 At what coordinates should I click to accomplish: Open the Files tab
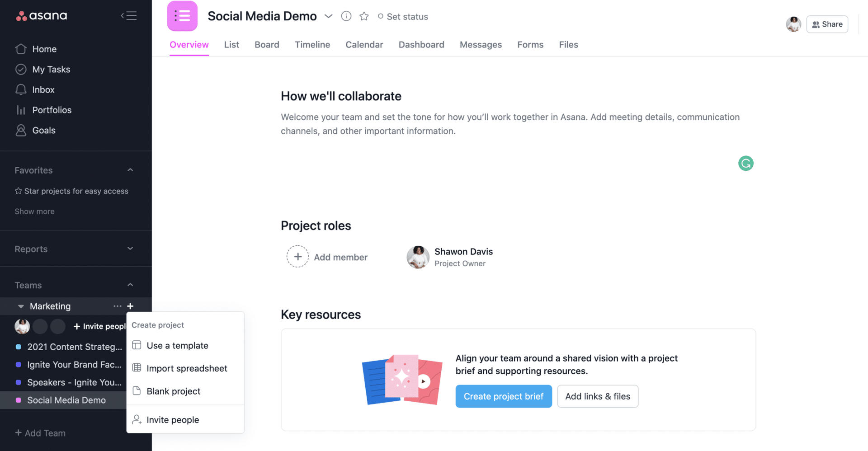point(568,45)
